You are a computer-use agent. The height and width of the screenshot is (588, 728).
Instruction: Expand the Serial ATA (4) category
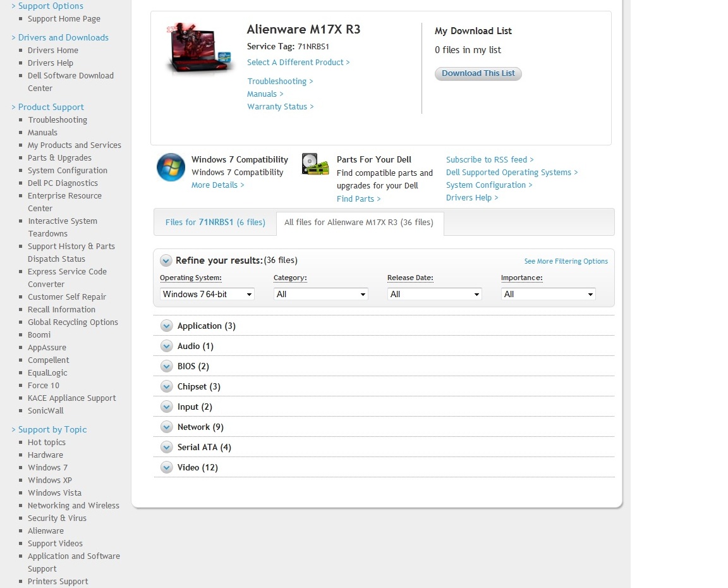(x=166, y=447)
